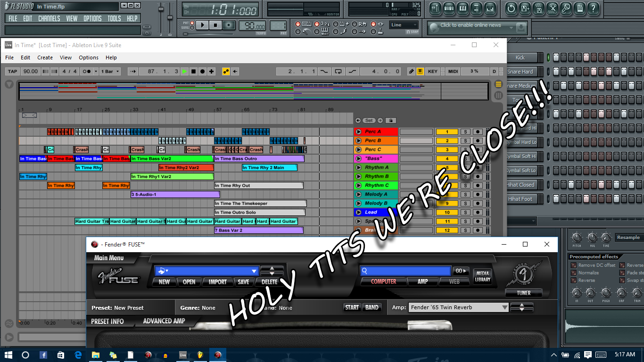Unfold the Lead track
This screenshot has height=362, width=644.
tap(358, 212)
